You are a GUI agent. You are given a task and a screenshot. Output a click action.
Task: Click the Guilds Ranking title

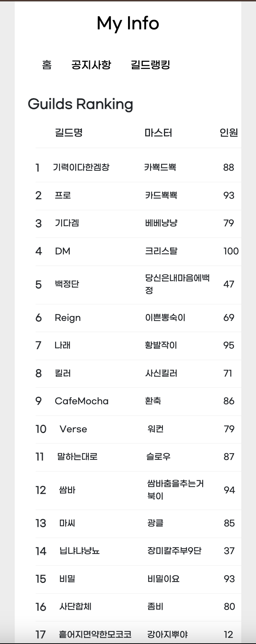click(x=81, y=104)
